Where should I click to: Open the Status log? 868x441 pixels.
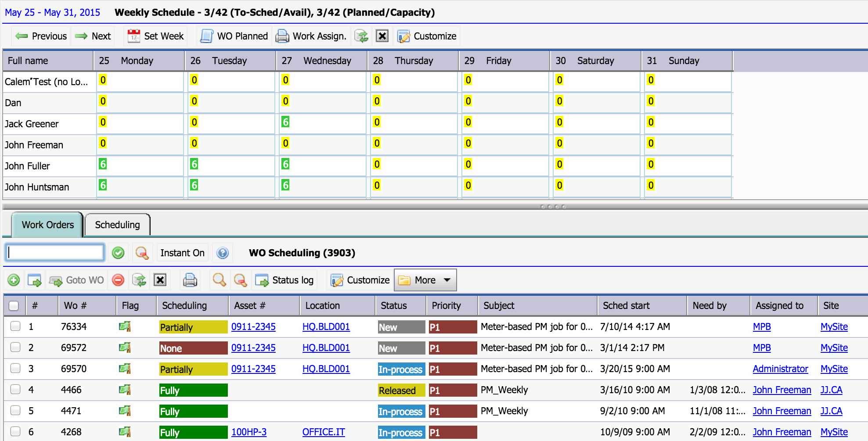pos(285,280)
